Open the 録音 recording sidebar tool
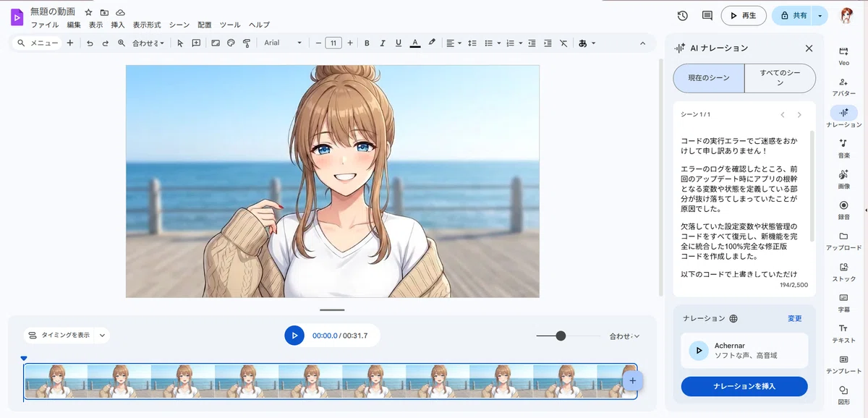The width and height of the screenshot is (868, 418). tap(843, 210)
